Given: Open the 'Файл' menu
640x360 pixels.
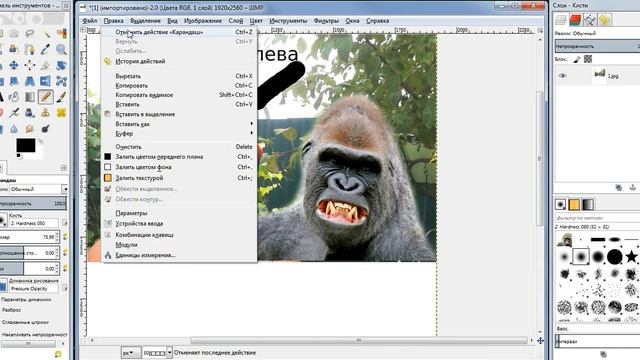Looking at the screenshot, I should 90,21.
